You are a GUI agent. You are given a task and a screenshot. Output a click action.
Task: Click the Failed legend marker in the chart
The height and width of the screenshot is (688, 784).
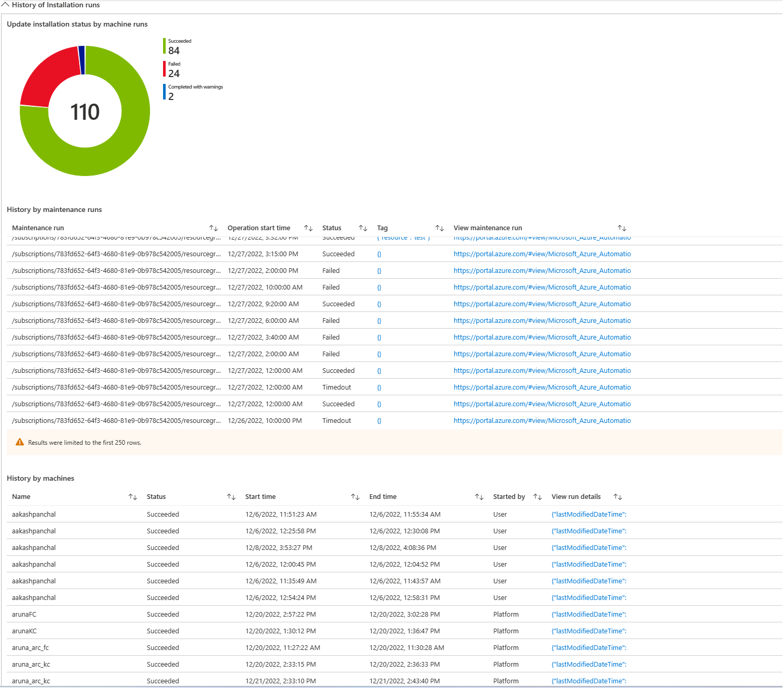165,68
